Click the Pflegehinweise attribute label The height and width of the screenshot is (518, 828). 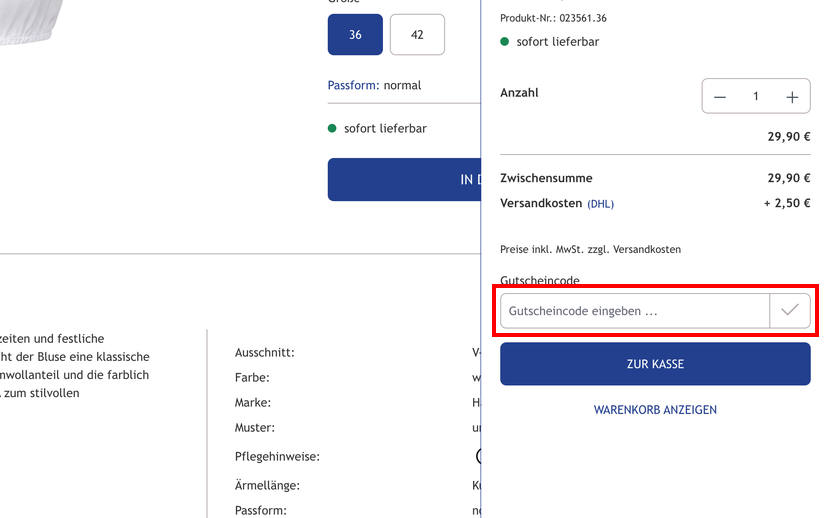277,456
